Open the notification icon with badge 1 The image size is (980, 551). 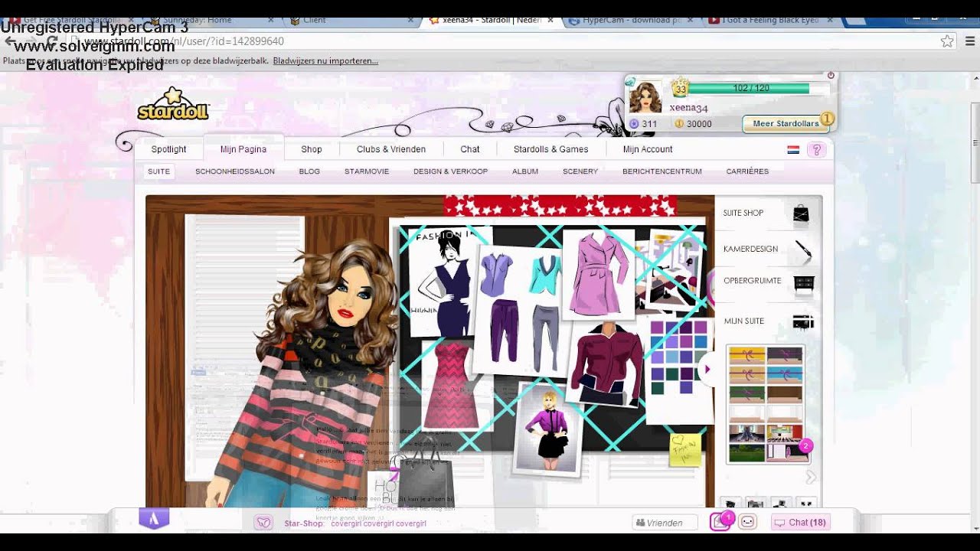coord(721,521)
